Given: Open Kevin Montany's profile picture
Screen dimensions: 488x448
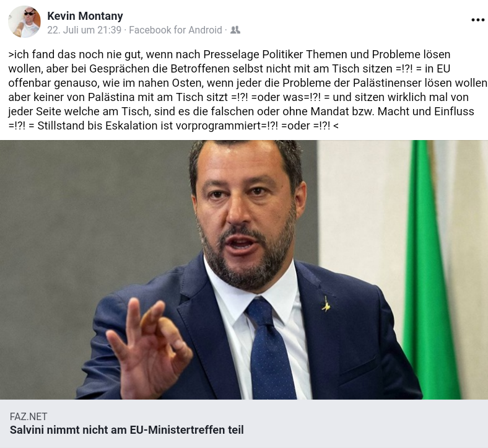Looking at the screenshot, I should [24, 22].
